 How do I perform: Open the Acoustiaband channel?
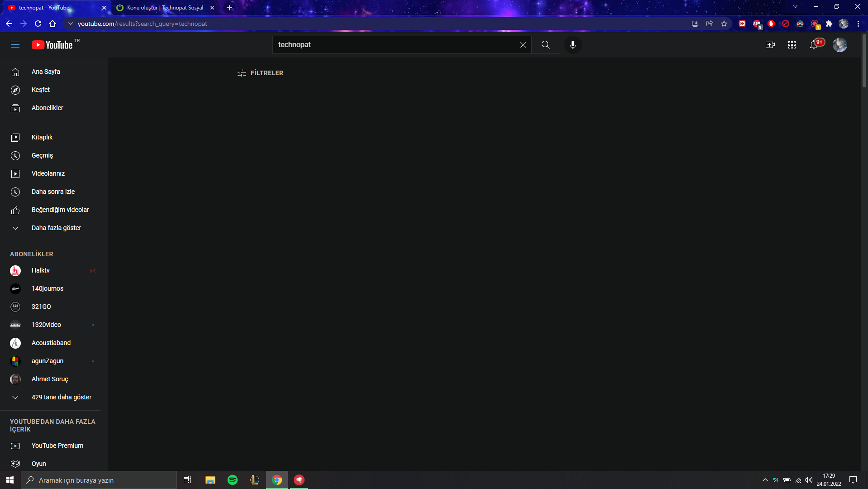(x=50, y=343)
